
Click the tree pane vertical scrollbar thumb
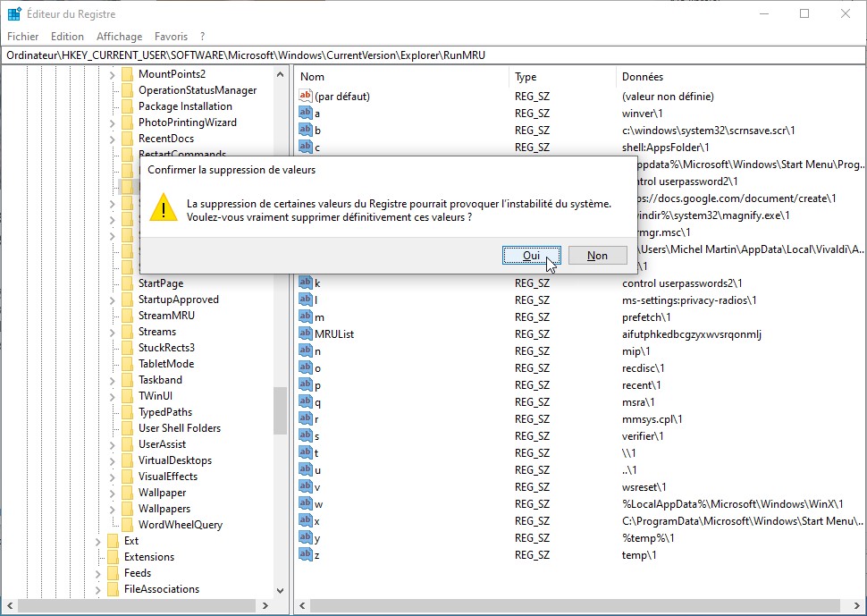tap(281, 409)
